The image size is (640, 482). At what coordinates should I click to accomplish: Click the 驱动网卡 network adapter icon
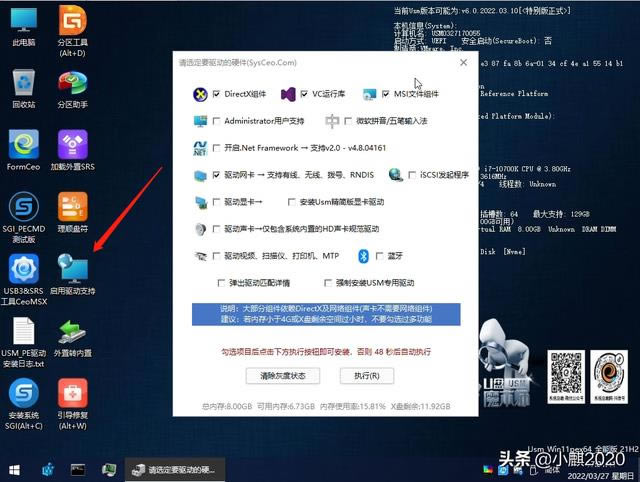pyautogui.click(x=200, y=175)
